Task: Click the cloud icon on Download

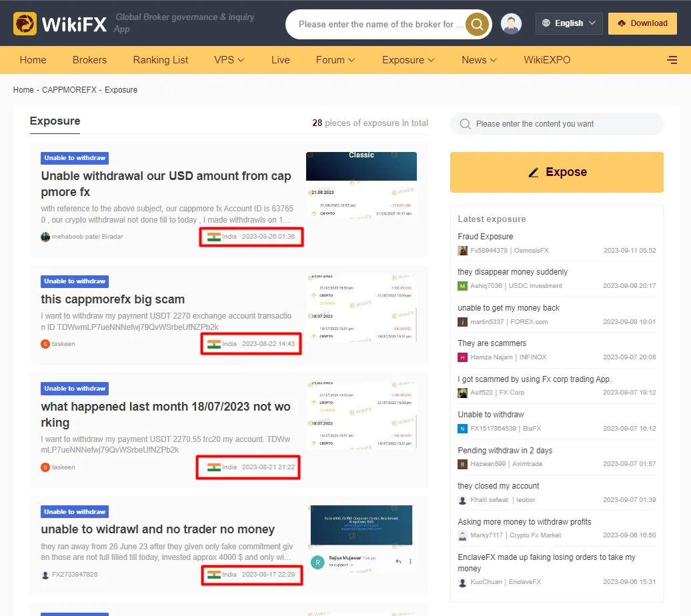Action: click(x=622, y=23)
